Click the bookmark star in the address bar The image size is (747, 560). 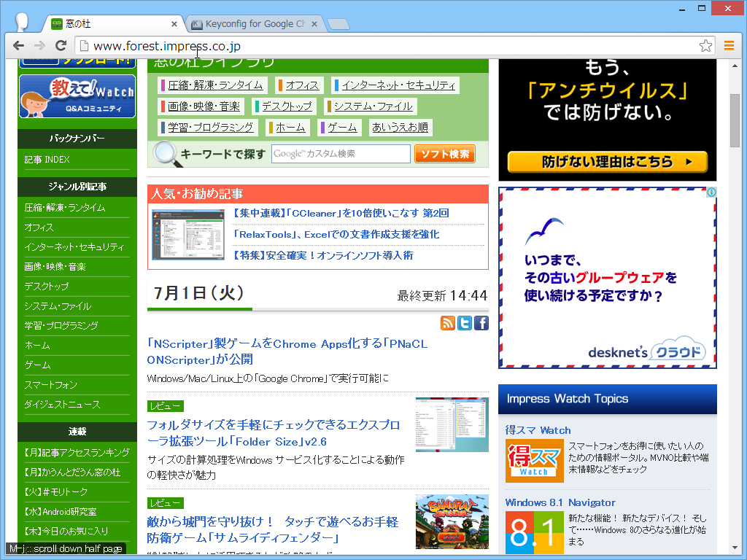point(706,45)
